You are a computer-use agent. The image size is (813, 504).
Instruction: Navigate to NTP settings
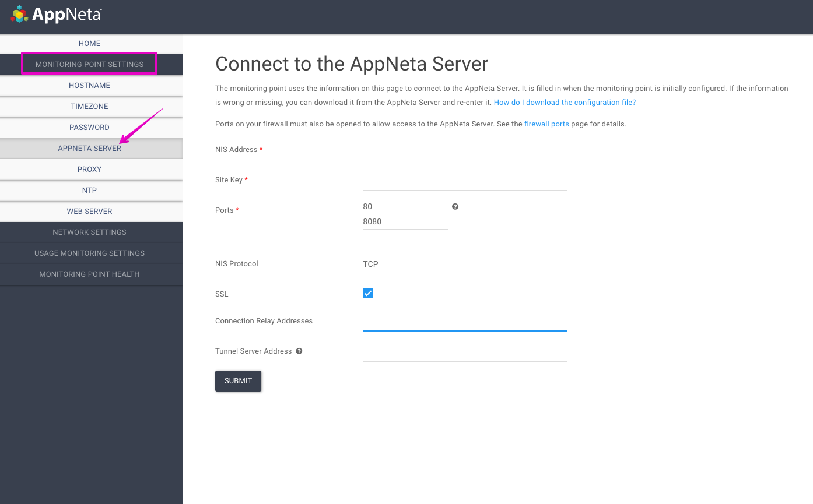point(89,191)
